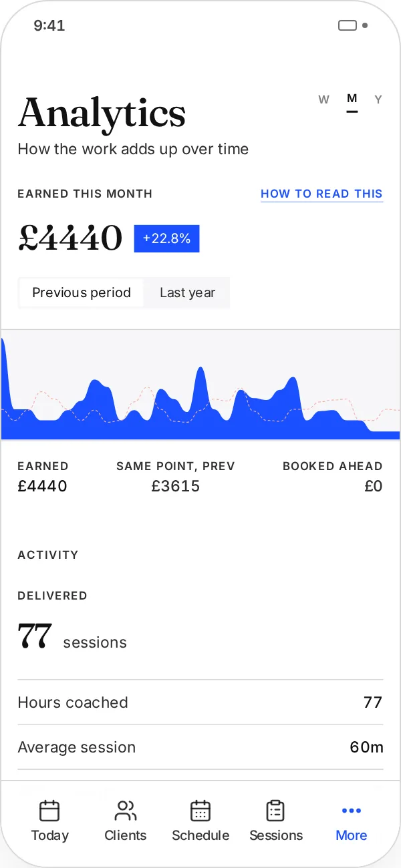This screenshot has height=868, width=401.
Task: Open the Schedule calendar grid icon
Action: pos(200,811)
